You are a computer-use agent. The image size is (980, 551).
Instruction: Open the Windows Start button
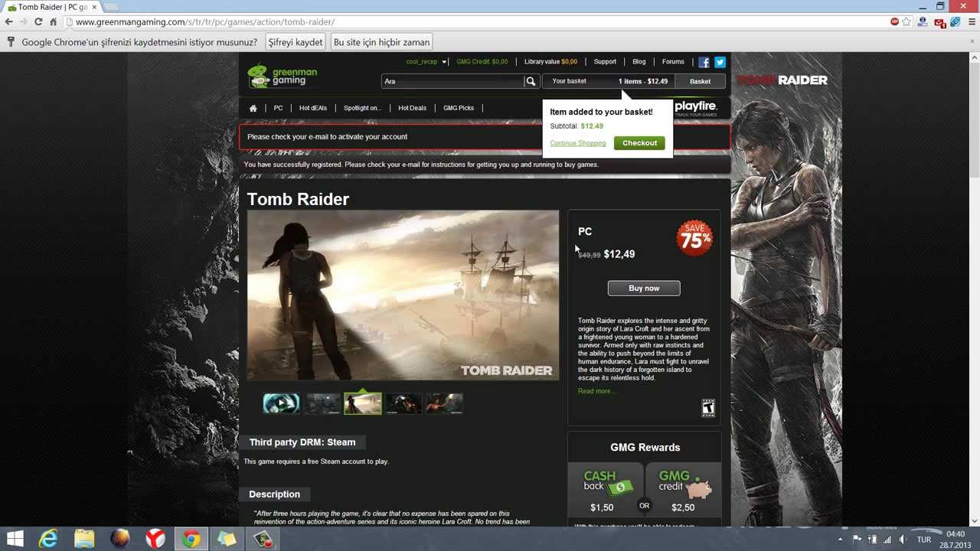click(x=15, y=539)
